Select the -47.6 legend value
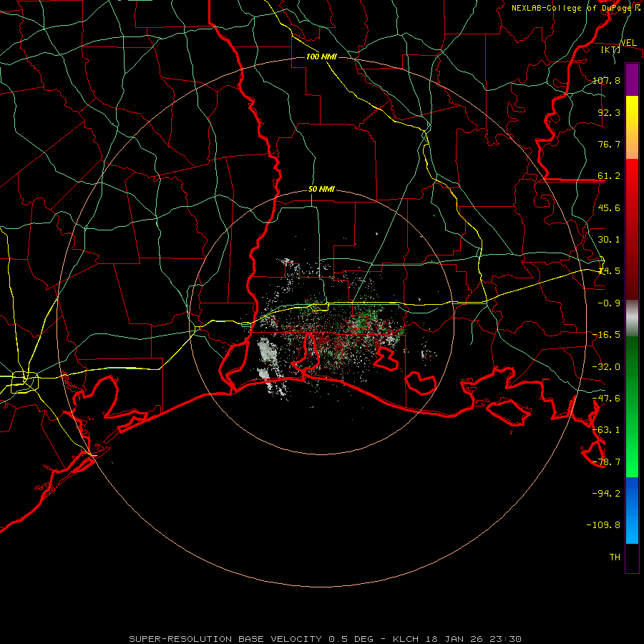This screenshot has width=644, height=644. pos(606,399)
